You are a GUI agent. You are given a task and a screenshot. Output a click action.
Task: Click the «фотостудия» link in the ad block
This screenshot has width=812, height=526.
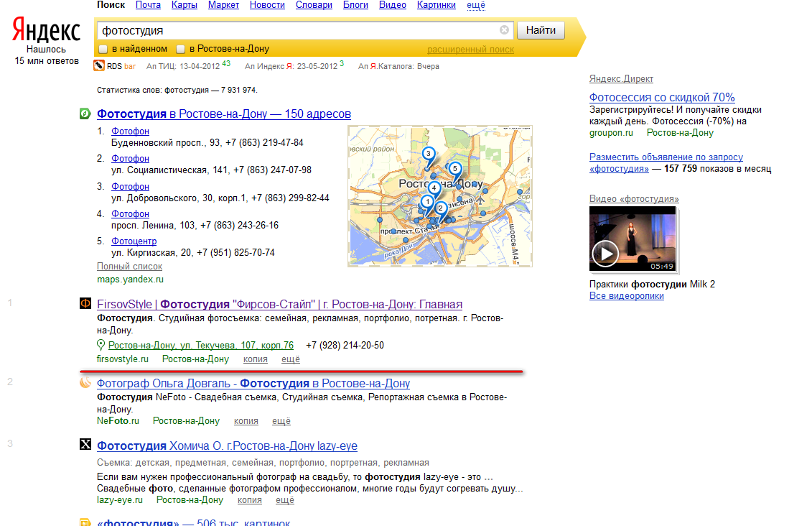coord(619,168)
